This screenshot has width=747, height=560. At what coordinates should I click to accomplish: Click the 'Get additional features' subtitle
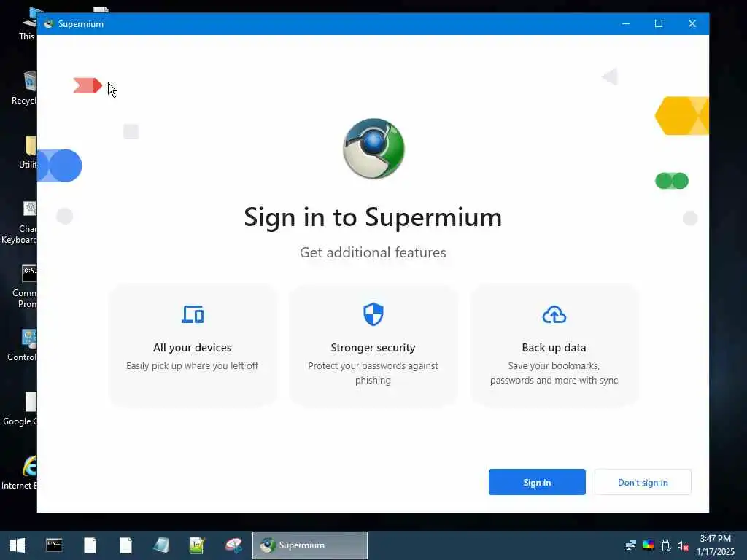pos(373,252)
